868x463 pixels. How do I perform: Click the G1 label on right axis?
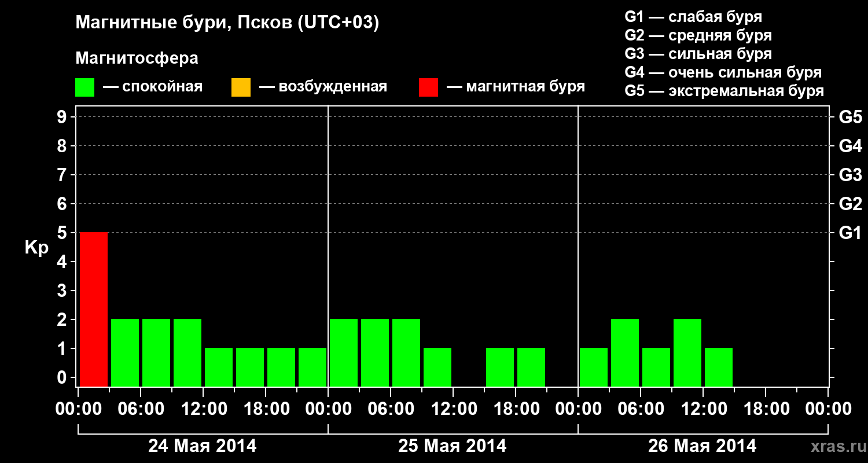[x=850, y=233]
